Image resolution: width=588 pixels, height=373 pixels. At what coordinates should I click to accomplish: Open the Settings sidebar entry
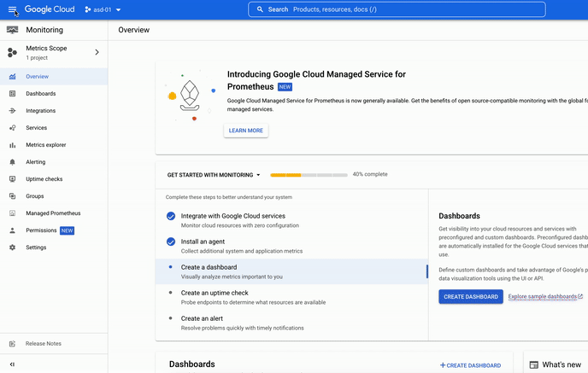[54, 248]
